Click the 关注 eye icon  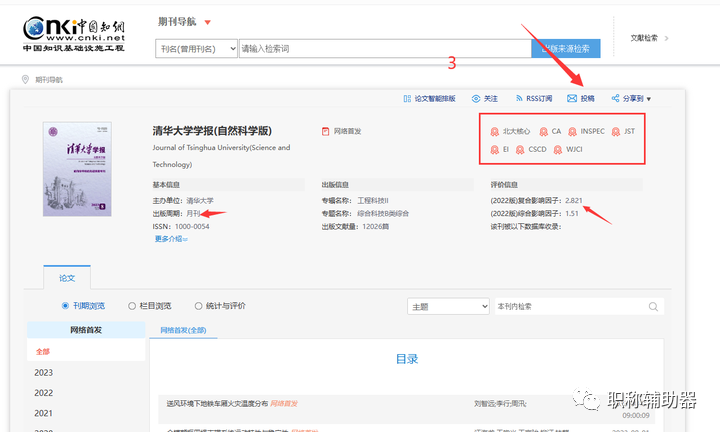pyautogui.click(x=476, y=99)
